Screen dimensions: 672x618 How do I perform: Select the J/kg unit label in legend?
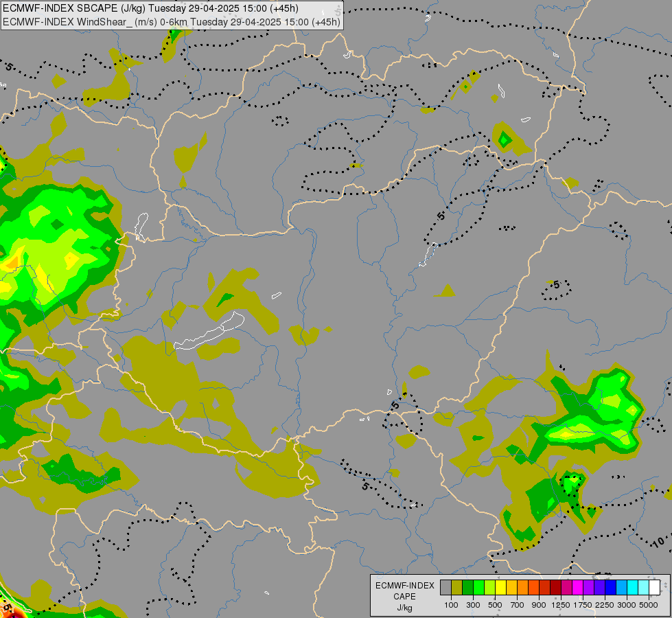[404, 608]
